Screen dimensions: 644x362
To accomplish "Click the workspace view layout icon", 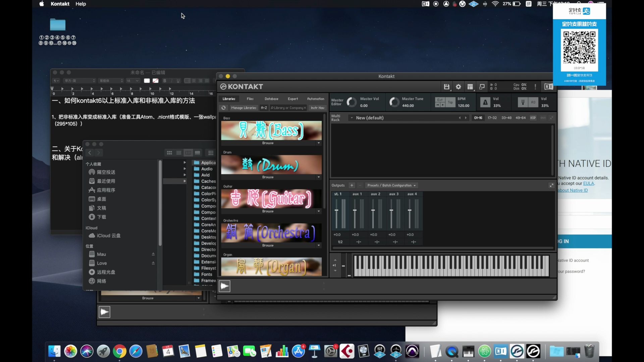I will click(470, 86).
